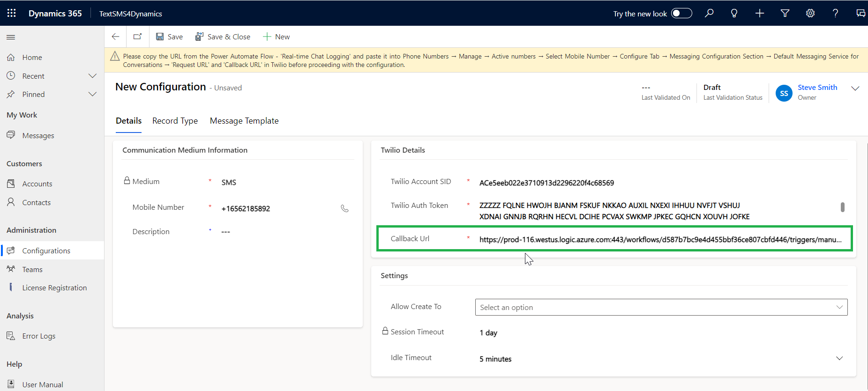868x391 pixels.
Task: Open the Dynamics 365 app launcher grid
Action: click(x=11, y=13)
